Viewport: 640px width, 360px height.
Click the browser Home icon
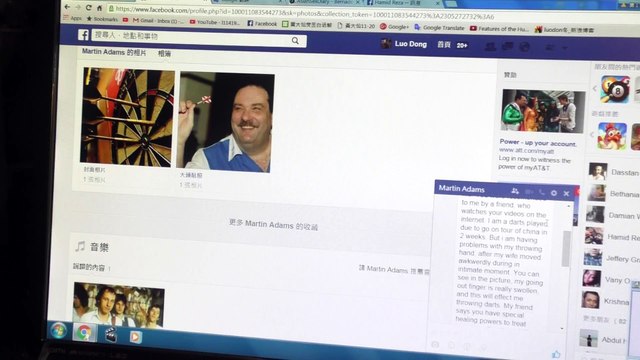click(99, 8)
